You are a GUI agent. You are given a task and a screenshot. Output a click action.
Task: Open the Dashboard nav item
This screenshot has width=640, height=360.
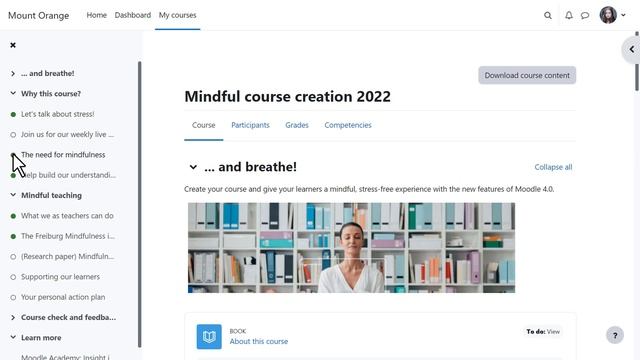(133, 15)
